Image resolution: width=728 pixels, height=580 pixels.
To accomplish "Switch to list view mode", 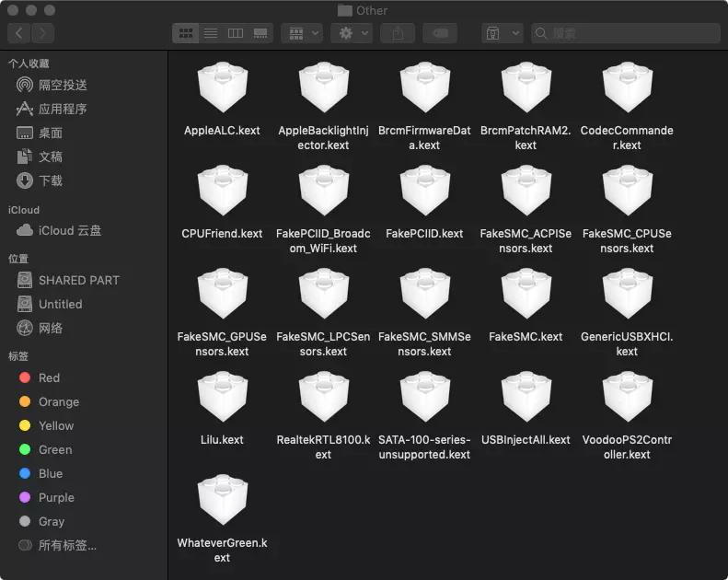I will (211, 33).
